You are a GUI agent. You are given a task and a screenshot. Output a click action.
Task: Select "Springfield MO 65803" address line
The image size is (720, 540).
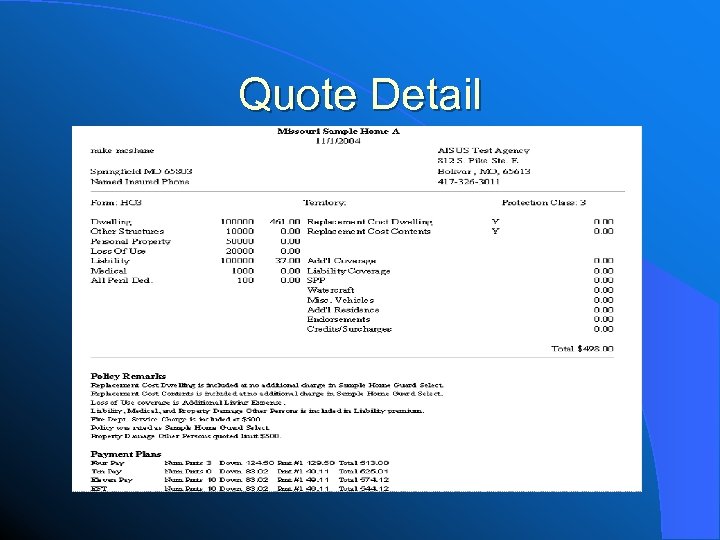[x=141, y=171]
